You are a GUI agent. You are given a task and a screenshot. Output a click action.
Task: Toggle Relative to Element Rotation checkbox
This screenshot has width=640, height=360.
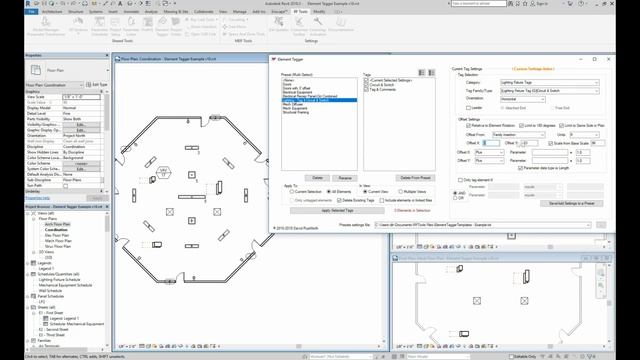coord(468,126)
